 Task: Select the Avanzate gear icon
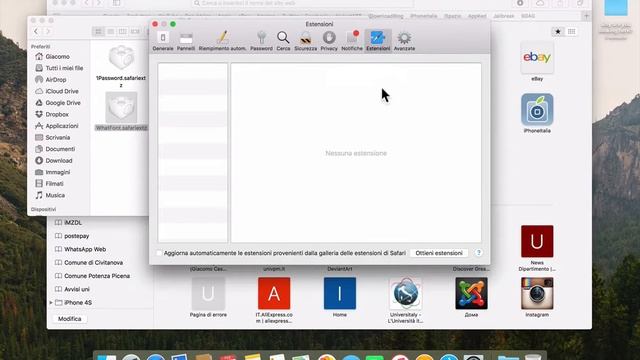point(404,41)
